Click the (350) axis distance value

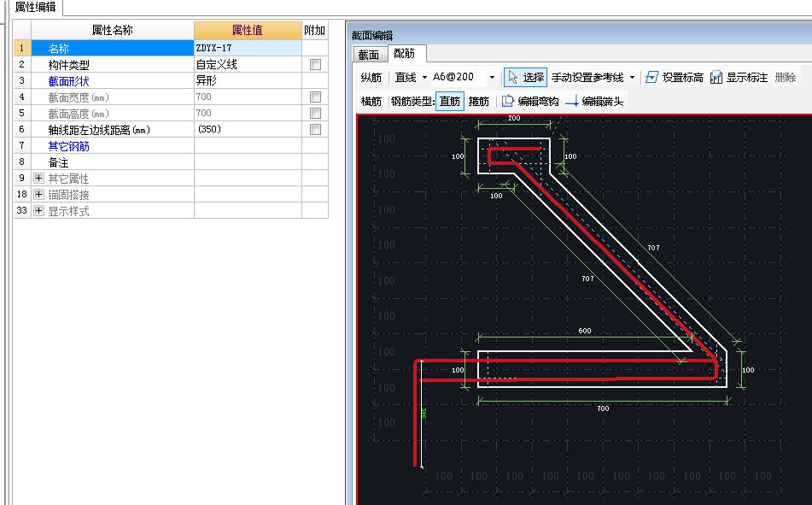pyautogui.click(x=248, y=129)
